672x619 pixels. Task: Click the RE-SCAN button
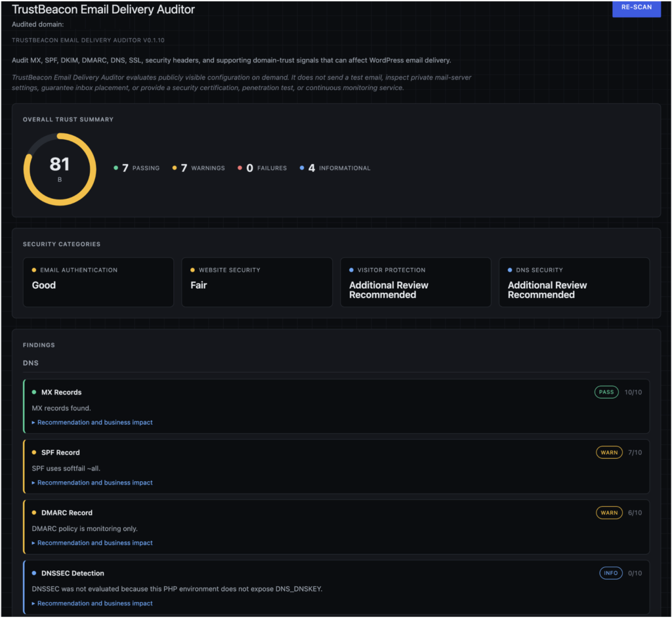(636, 8)
